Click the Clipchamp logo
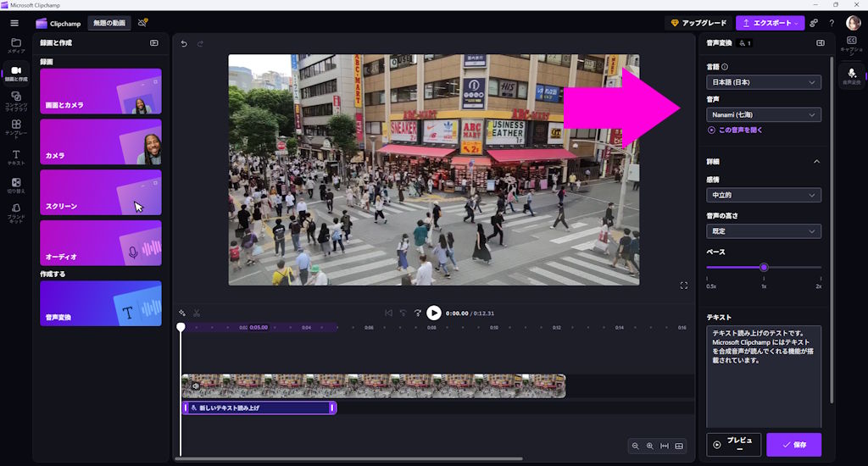Image resolution: width=868 pixels, height=466 pixels. [58, 23]
